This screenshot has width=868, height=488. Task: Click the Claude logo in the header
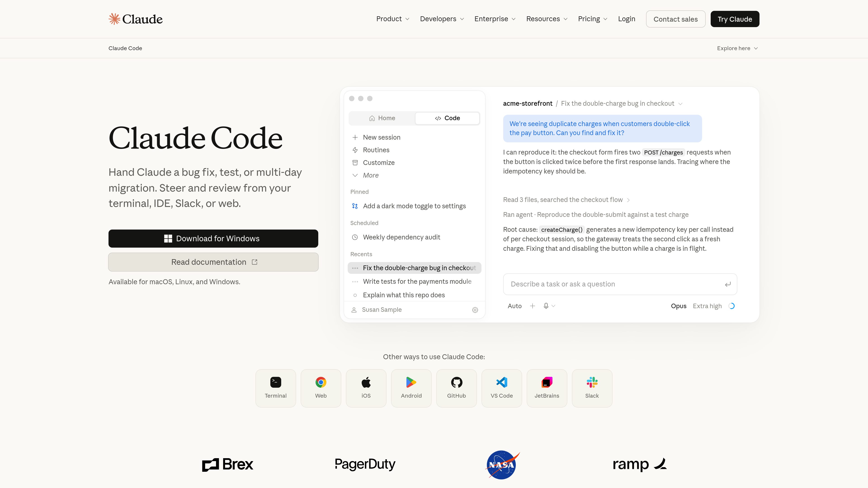click(135, 19)
